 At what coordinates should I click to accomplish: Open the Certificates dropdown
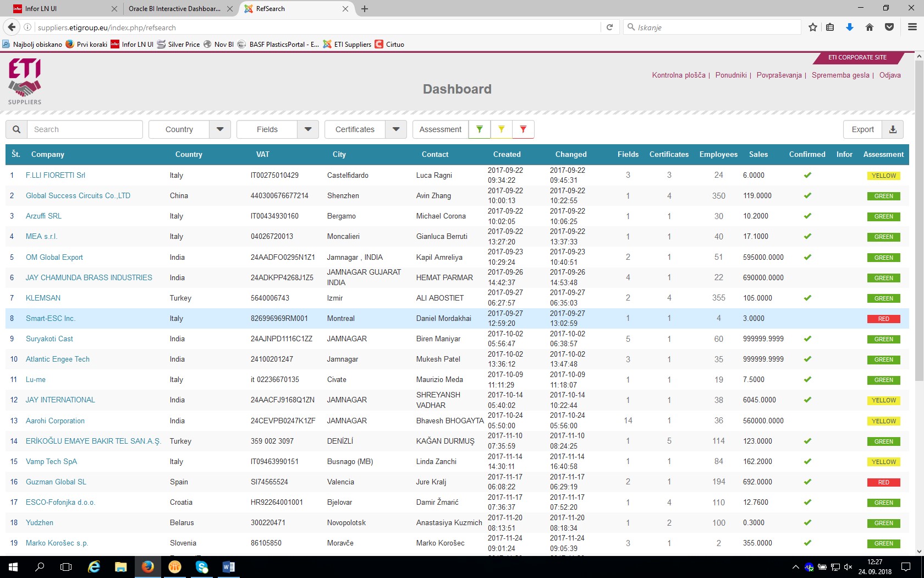396,129
